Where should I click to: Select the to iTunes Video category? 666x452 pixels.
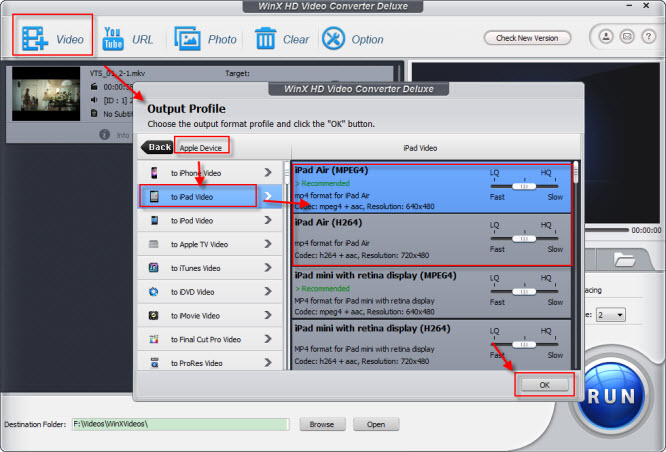pyautogui.click(x=210, y=268)
